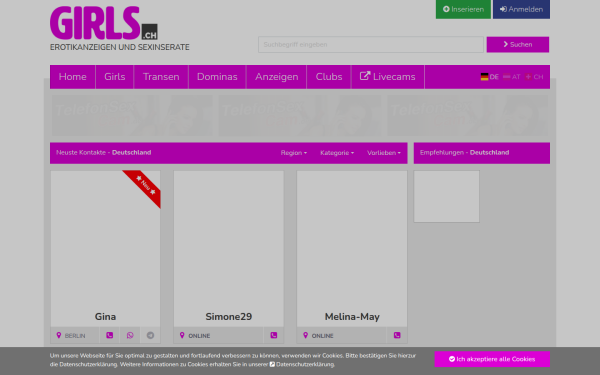The height and width of the screenshot is (375, 600).
Task: Click the Erotikanzeigen und Sexinserate tagline
Action: point(120,47)
